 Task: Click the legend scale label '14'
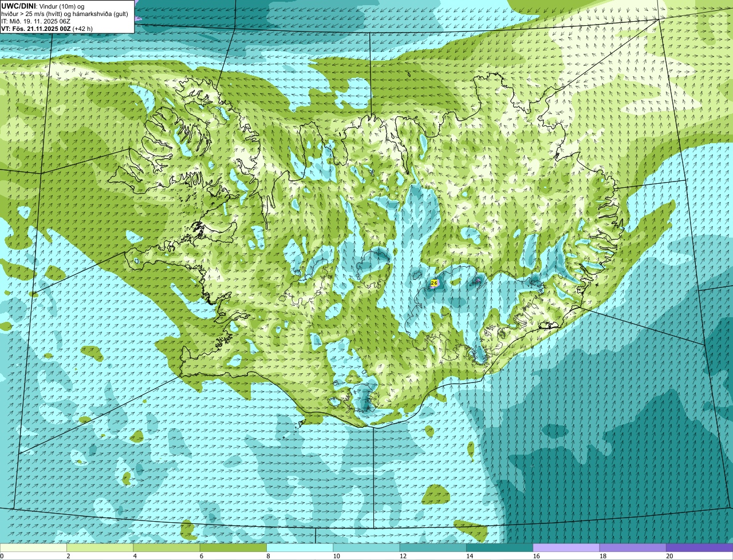point(470,556)
